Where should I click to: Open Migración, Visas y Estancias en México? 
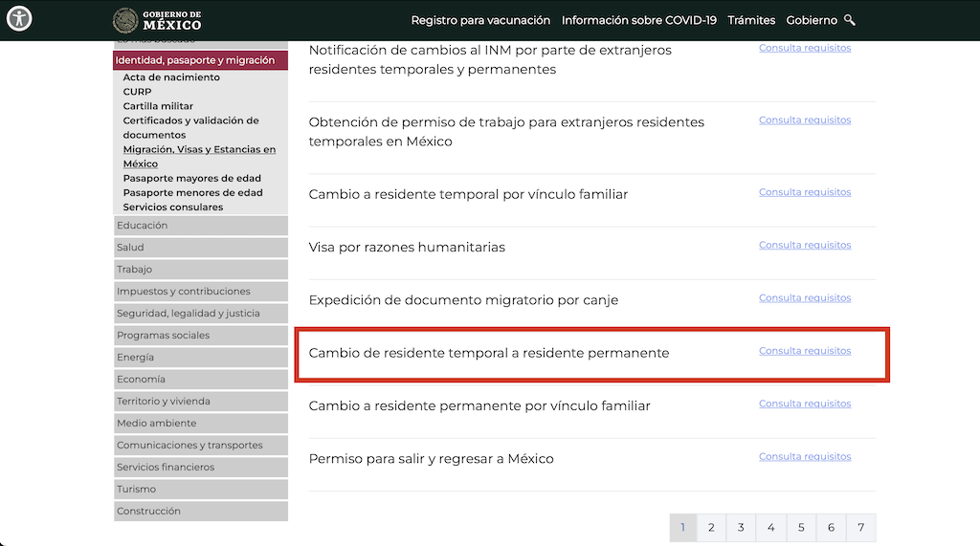tap(199, 156)
